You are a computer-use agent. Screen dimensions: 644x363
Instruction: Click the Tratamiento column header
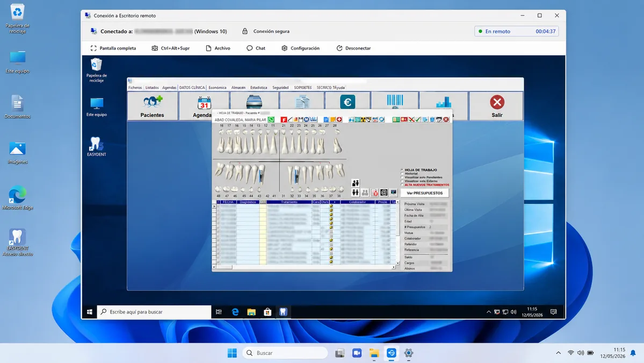pyautogui.click(x=289, y=202)
